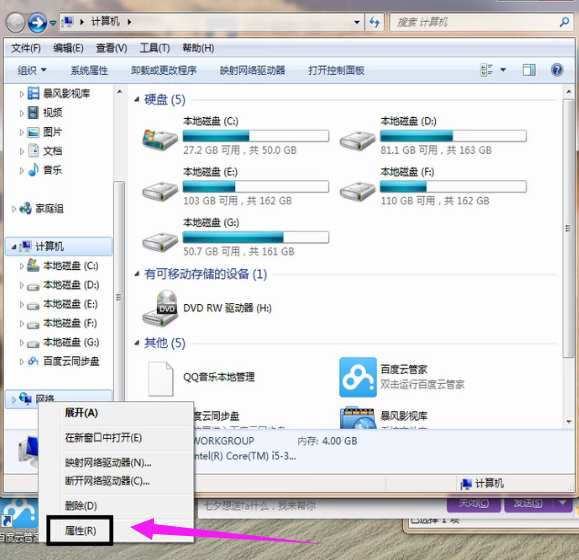Image resolution: width=579 pixels, height=560 pixels.
Task: Open the 组织 dropdown
Action: tap(32, 70)
